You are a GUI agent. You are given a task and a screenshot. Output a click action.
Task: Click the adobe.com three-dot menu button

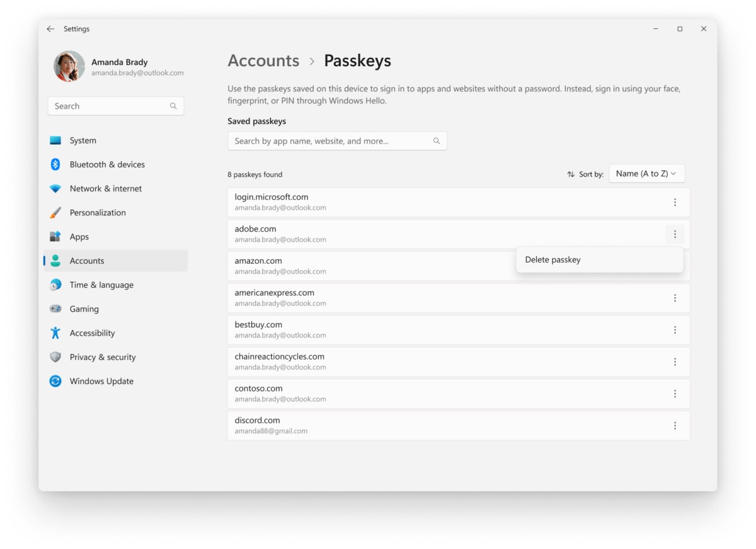point(675,234)
